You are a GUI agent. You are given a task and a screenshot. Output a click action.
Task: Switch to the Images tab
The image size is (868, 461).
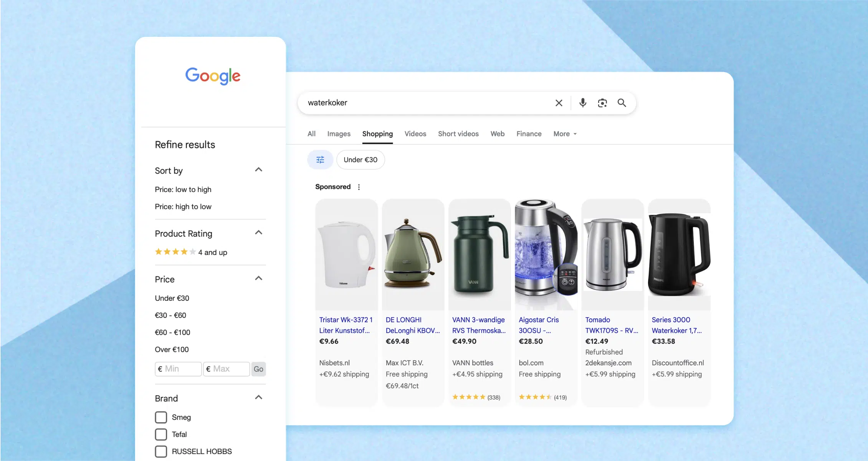339,134
